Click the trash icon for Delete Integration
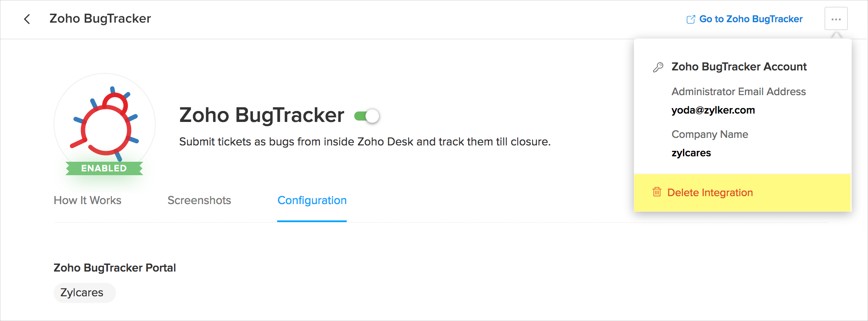This screenshot has width=868, height=321. [657, 192]
